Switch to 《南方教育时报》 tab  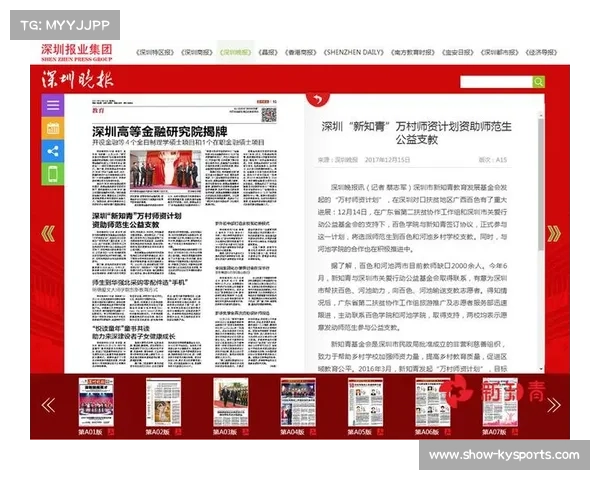412,52
